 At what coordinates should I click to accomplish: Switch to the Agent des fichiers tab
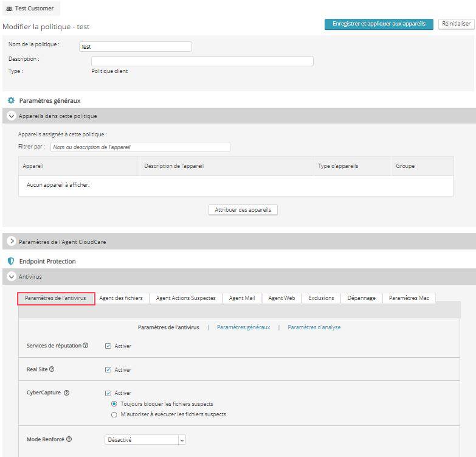[x=121, y=298]
